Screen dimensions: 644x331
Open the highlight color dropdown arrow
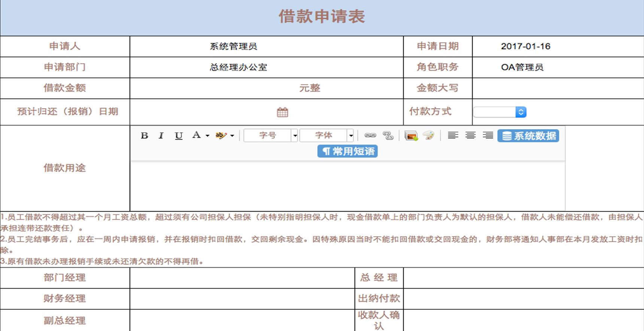232,136
